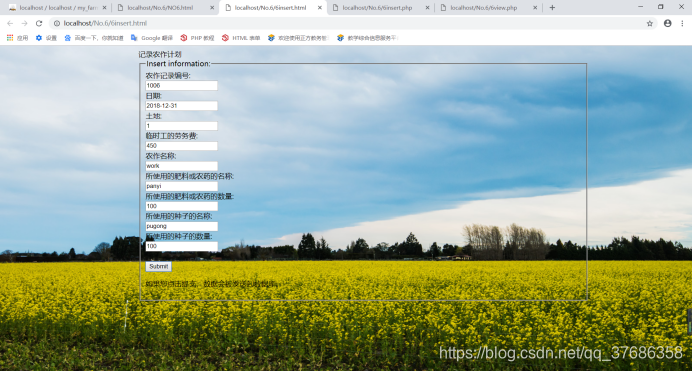The width and height of the screenshot is (693, 372).
Task: Open the Chrome profile account icon
Action: 667,23
